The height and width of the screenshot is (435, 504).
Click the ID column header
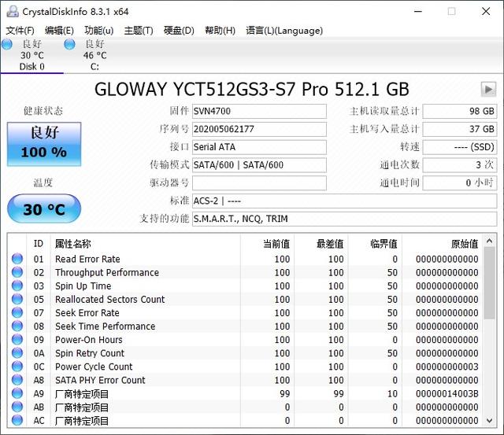click(x=39, y=244)
